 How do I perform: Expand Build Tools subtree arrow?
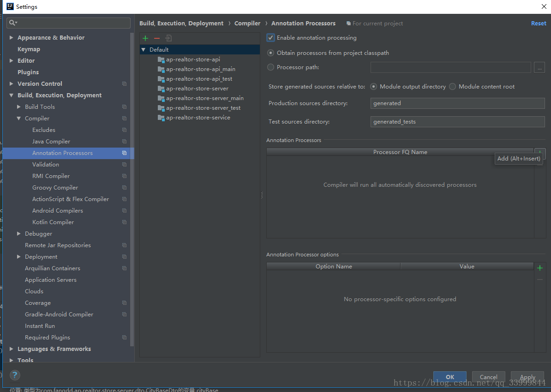[18, 107]
